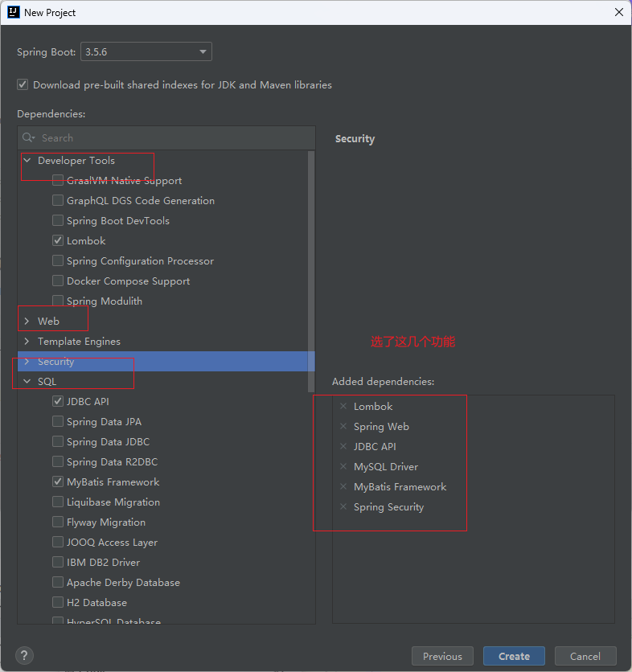The height and width of the screenshot is (672, 632).
Task: Check Apache Derby Database
Action: (x=58, y=583)
